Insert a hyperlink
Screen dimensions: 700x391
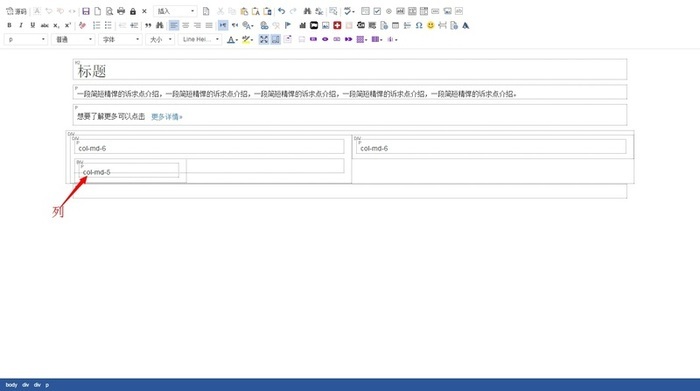(264, 25)
